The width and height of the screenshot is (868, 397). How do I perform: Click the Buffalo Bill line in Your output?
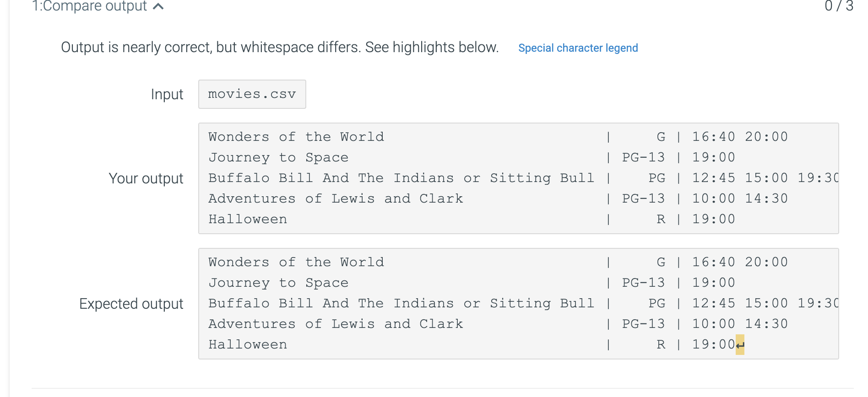[523, 178]
